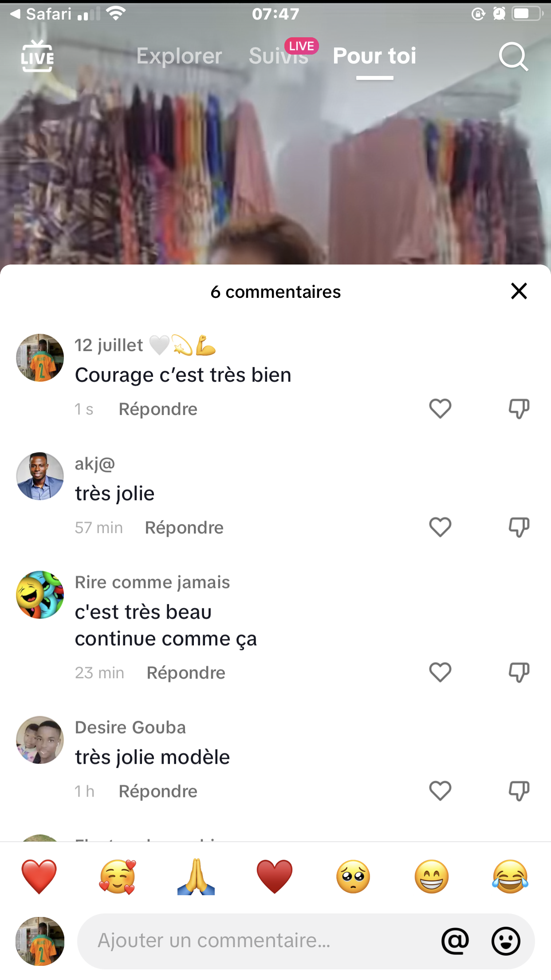551x980 pixels.
Task: Tap the @ mention icon
Action: click(455, 940)
